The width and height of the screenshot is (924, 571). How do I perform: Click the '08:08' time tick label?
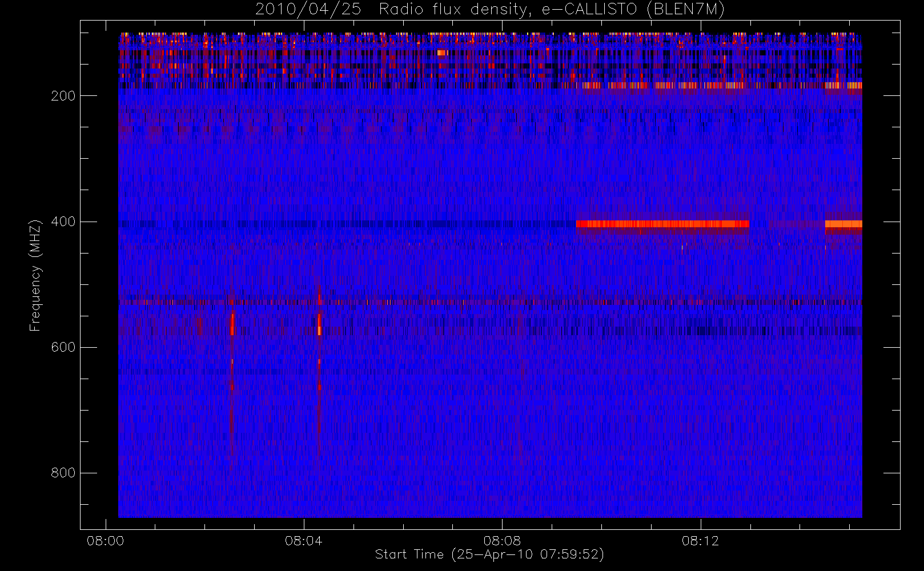click(x=502, y=541)
